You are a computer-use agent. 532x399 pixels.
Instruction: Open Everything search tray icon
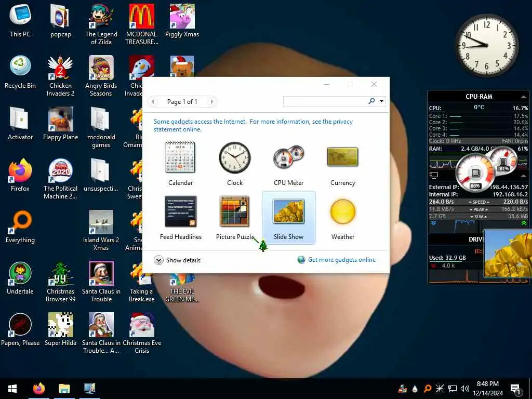click(x=428, y=389)
